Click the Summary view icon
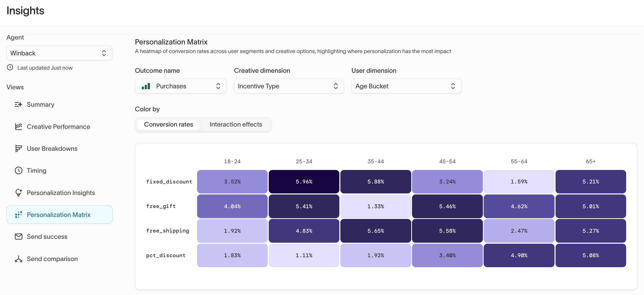The width and height of the screenshot is (644, 295). 18,104
